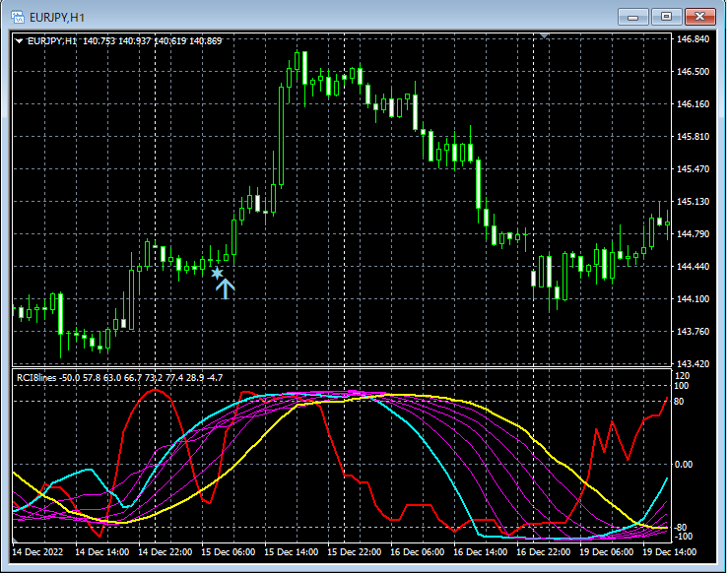Screen dimensions: 728x573
Task: Click the 14 Dec 2022 date label
Action: tap(39, 552)
